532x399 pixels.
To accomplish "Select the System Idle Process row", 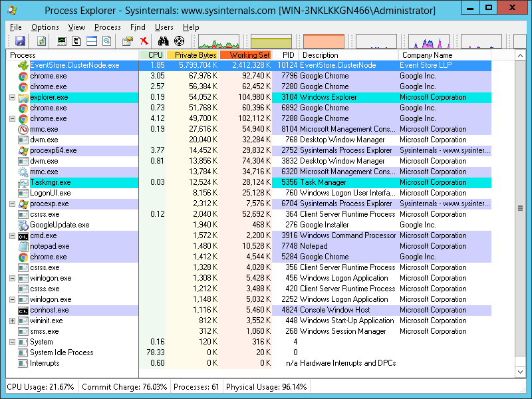I will pyautogui.click(x=249, y=352).
